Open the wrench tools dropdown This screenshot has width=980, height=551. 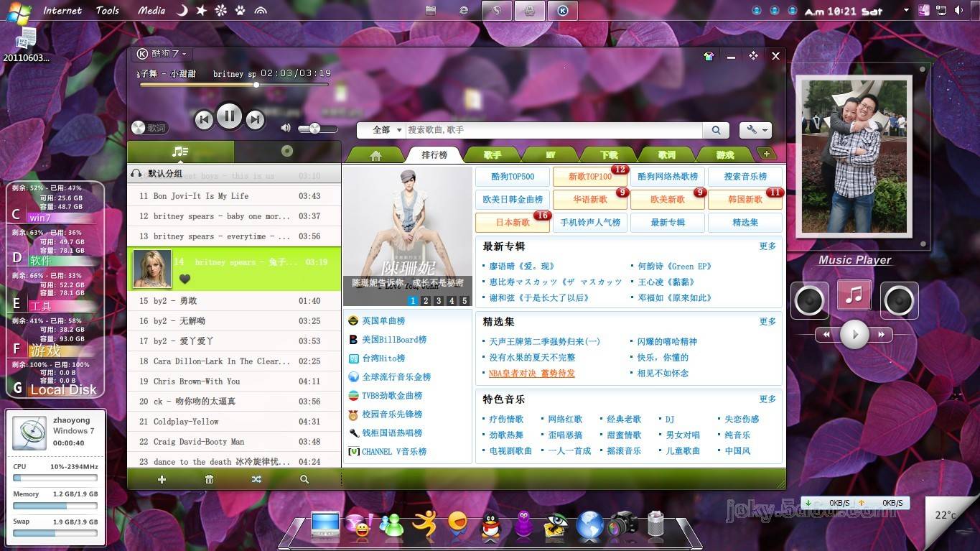pyautogui.click(x=755, y=130)
